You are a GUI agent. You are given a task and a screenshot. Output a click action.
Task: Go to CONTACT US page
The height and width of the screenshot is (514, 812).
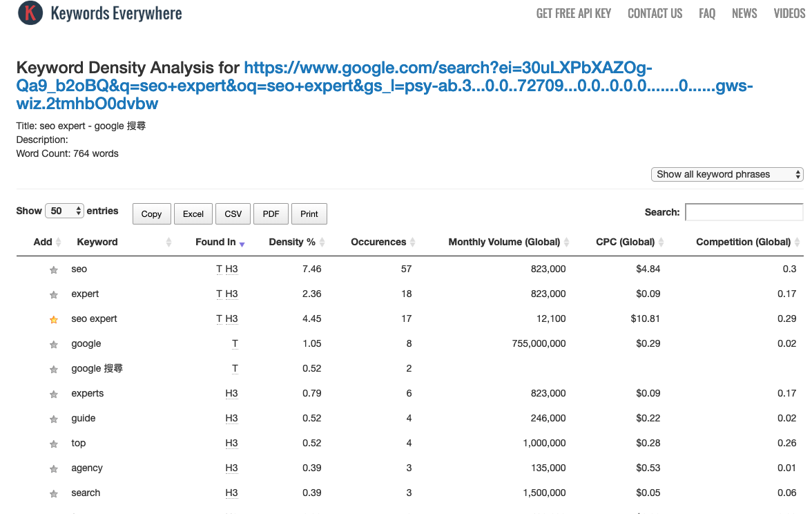click(x=655, y=14)
